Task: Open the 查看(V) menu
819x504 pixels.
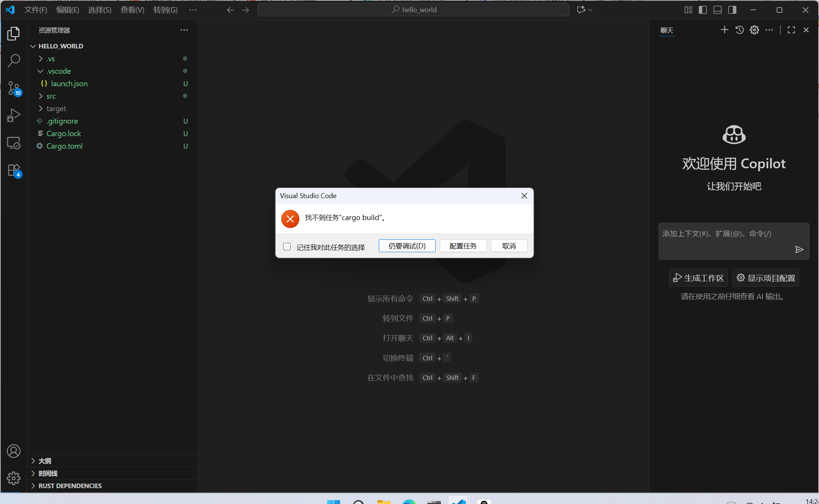Action: (x=132, y=10)
